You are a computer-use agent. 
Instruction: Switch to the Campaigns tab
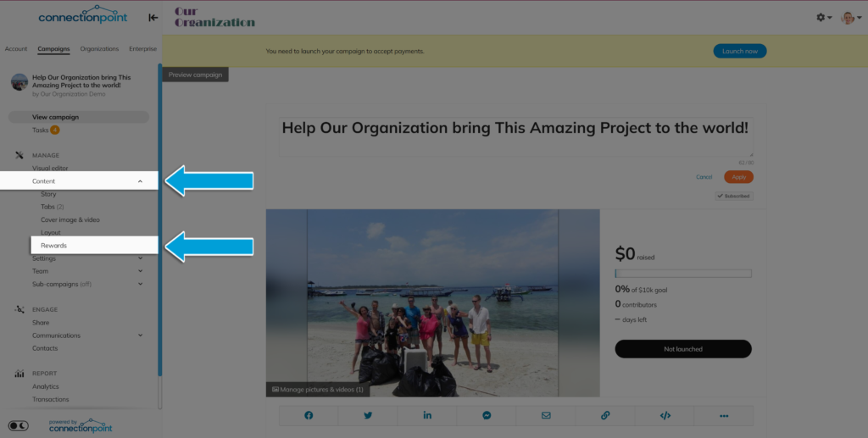pyautogui.click(x=53, y=48)
